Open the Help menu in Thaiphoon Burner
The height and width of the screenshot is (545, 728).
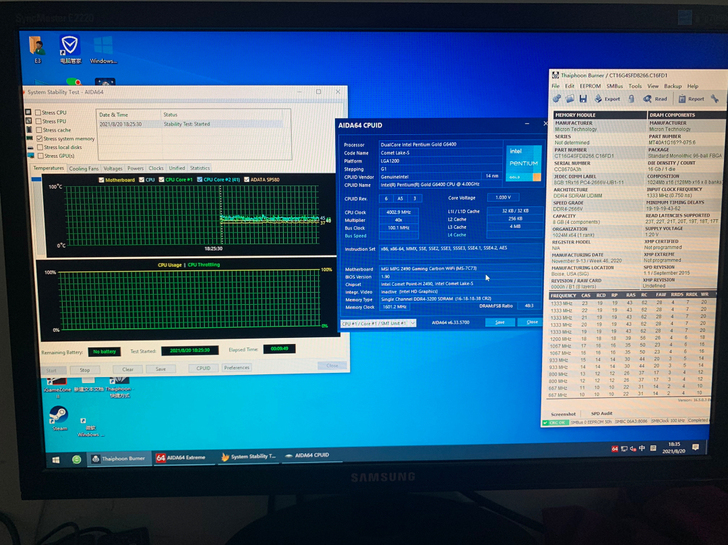click(693, 86)
